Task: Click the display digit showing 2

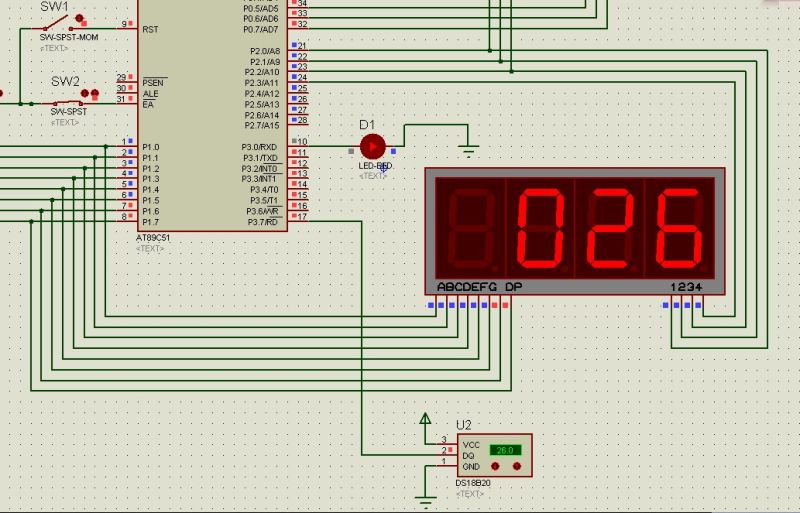Action: pos(610,229)
